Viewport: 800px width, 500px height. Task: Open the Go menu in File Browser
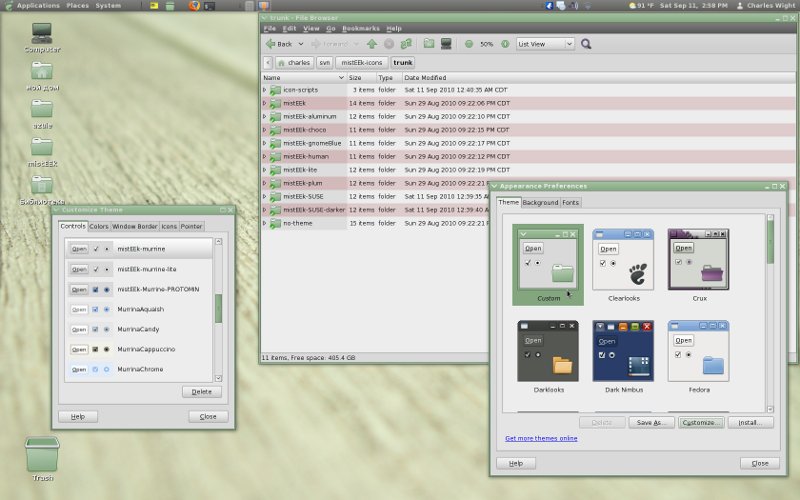tap(331, 29)
